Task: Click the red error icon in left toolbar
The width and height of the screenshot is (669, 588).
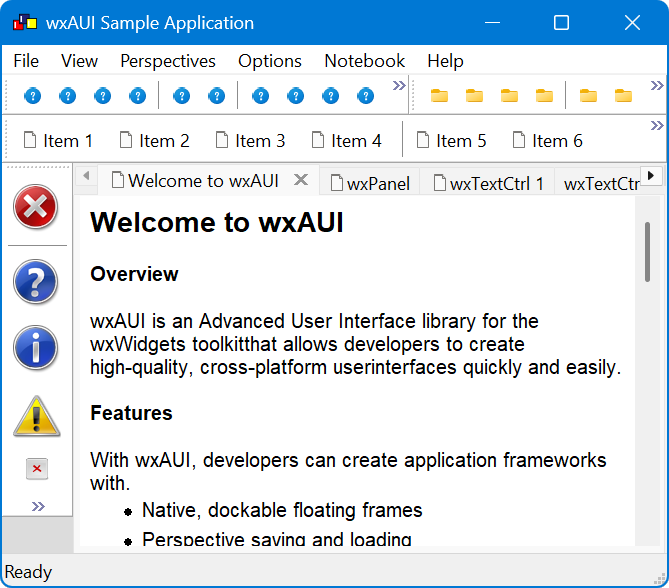Action: click(35, 207)
